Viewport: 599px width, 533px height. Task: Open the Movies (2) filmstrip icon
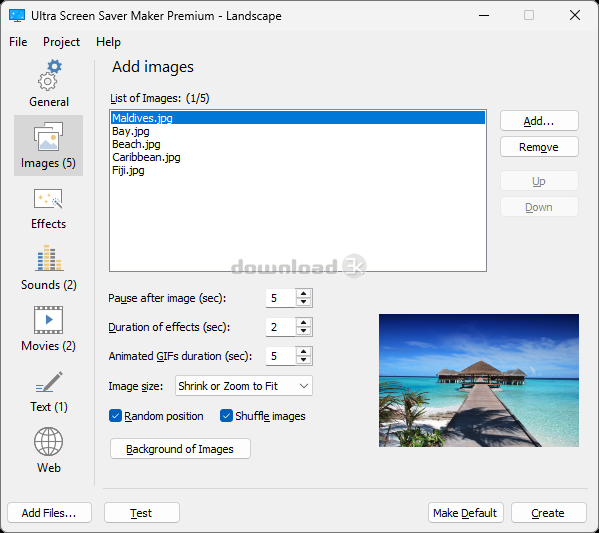click(x=49, y=319)
